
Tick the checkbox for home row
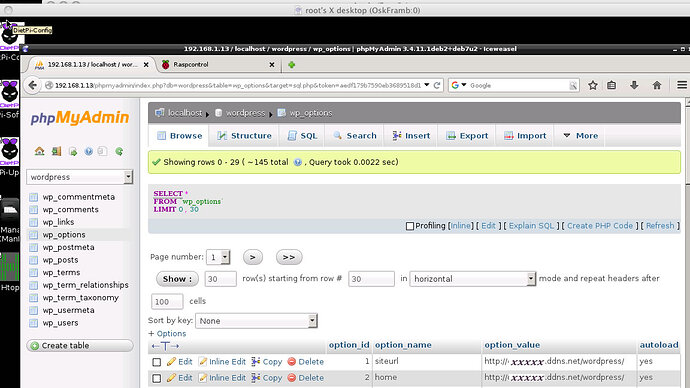[157, 378]
